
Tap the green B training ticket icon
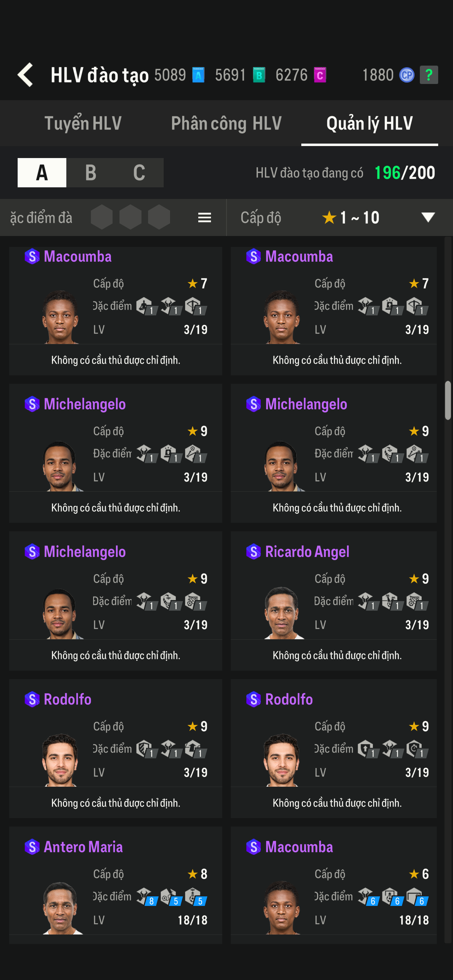[259, 75]
